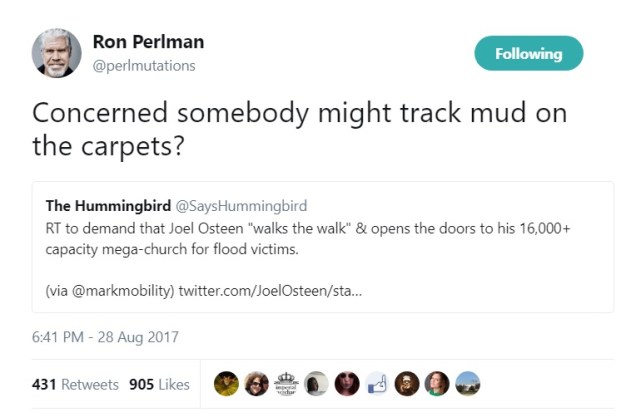
Task: Click the crown emblem liker avatar
Action: pos(287,384)
